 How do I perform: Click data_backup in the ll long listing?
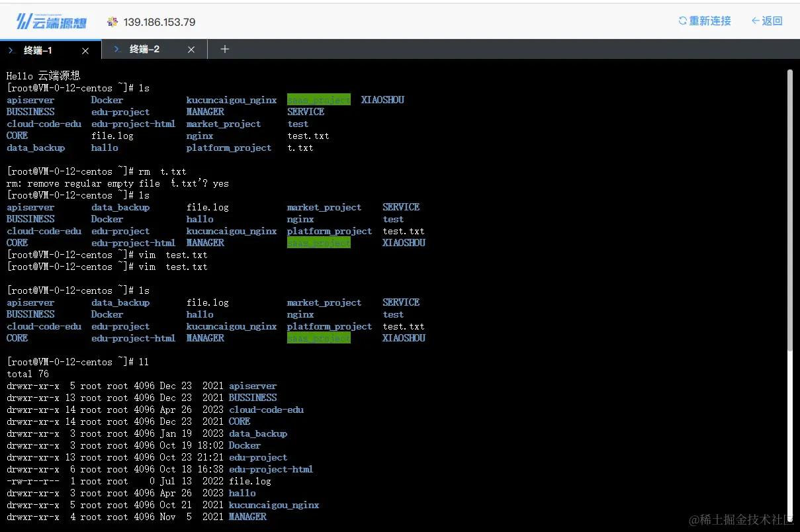tap(258, 433)
